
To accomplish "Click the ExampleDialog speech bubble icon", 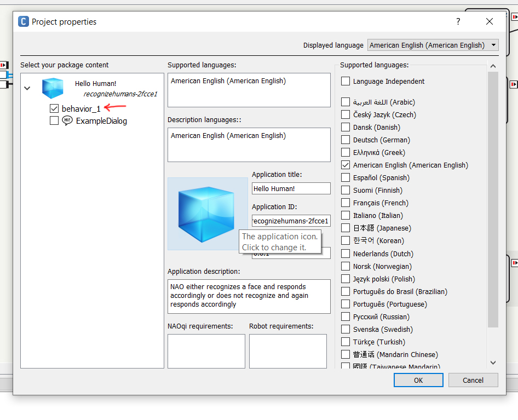I will click(x=67, y=120).
